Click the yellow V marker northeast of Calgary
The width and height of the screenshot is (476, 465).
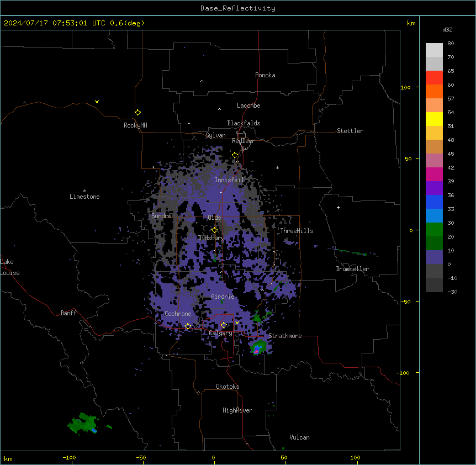[237, 323]
